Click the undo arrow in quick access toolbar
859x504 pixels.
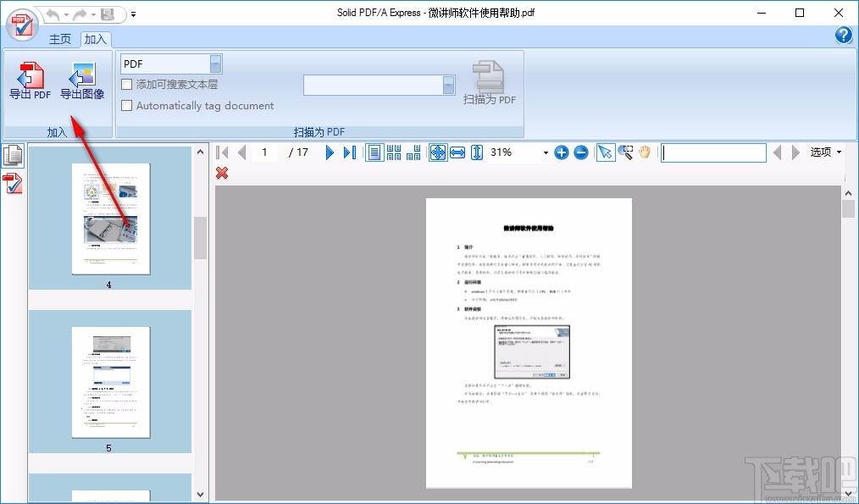point(53,14)
